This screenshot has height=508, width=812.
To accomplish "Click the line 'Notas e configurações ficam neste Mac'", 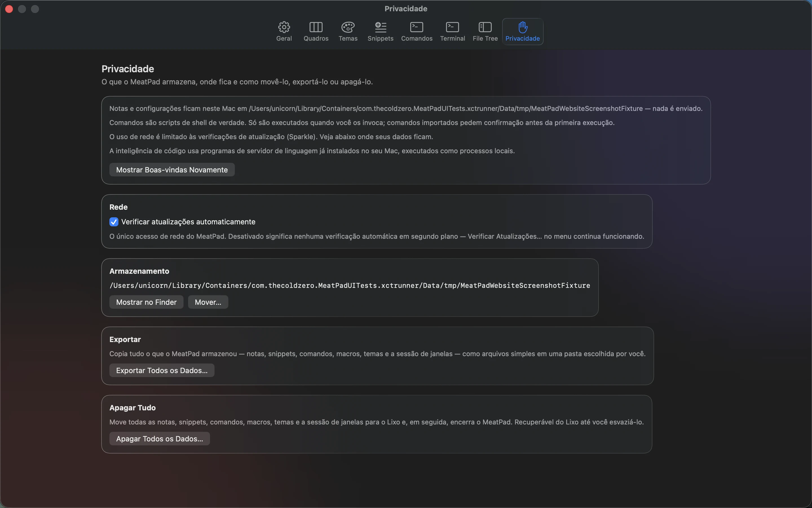I will click(406, 109).
